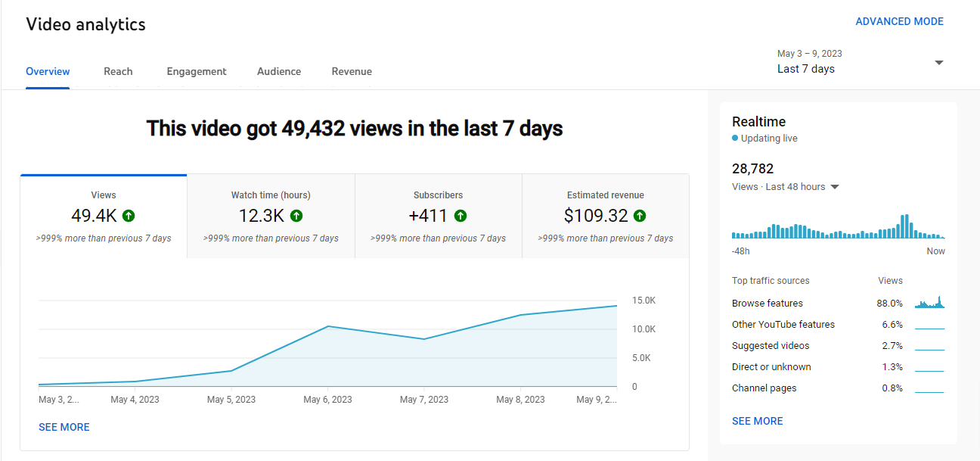980x461 pixels.
Task: Go to the Audience tab
Action: point(279,71)
